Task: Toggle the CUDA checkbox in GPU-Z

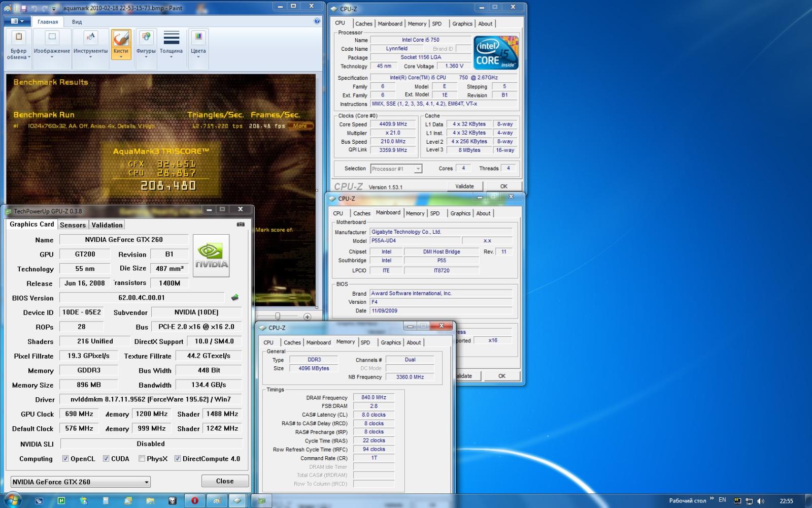Action: [x=106, y=458]
